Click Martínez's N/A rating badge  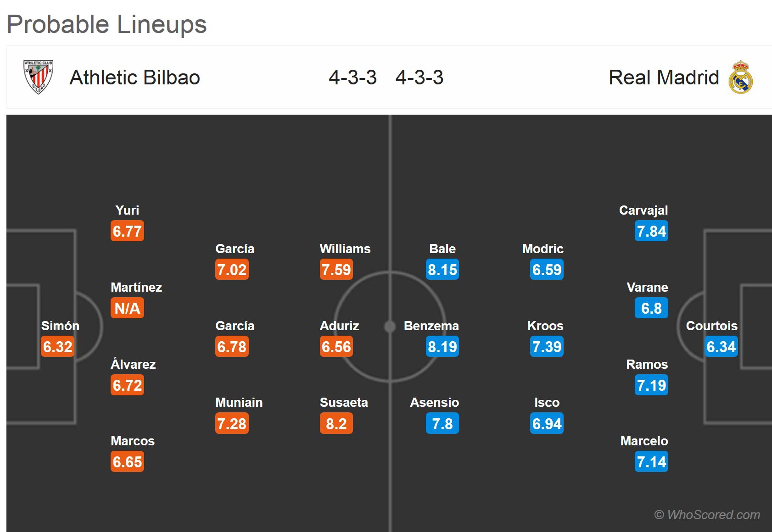coord(127,308)
